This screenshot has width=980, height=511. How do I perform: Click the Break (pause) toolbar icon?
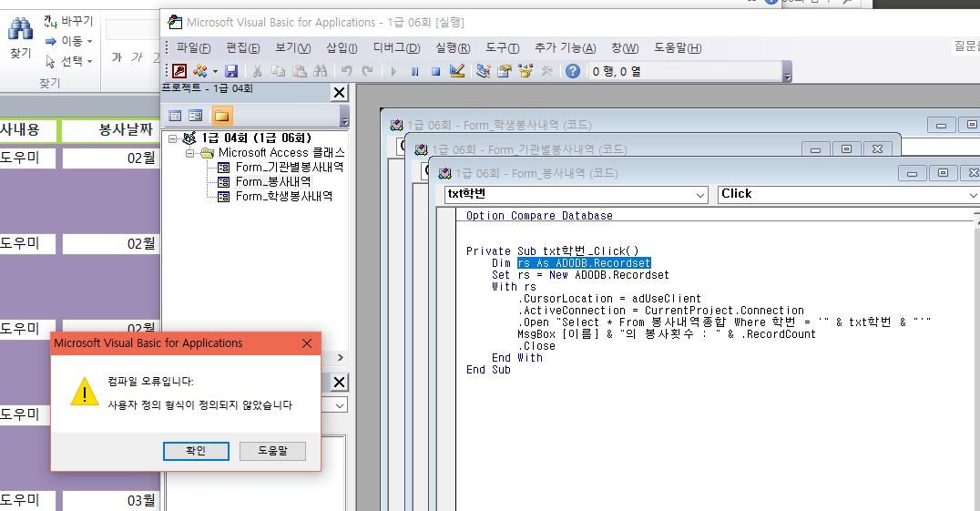(415, 71)
